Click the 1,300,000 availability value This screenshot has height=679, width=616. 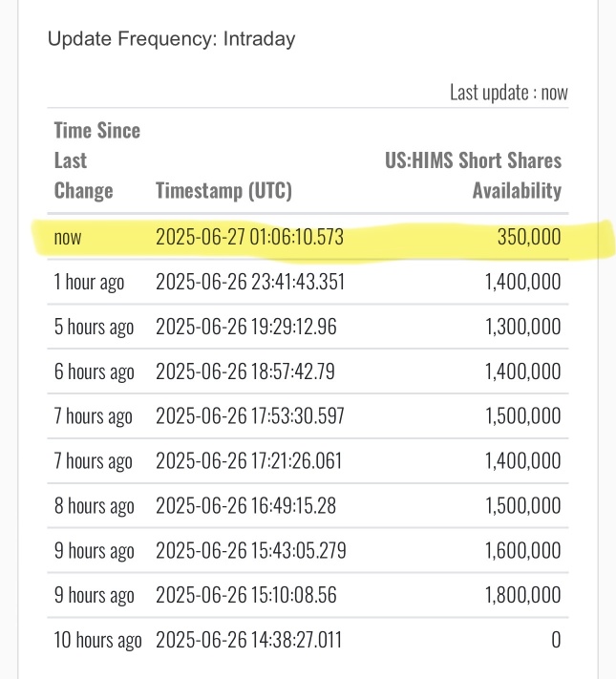tap(522, 327)
